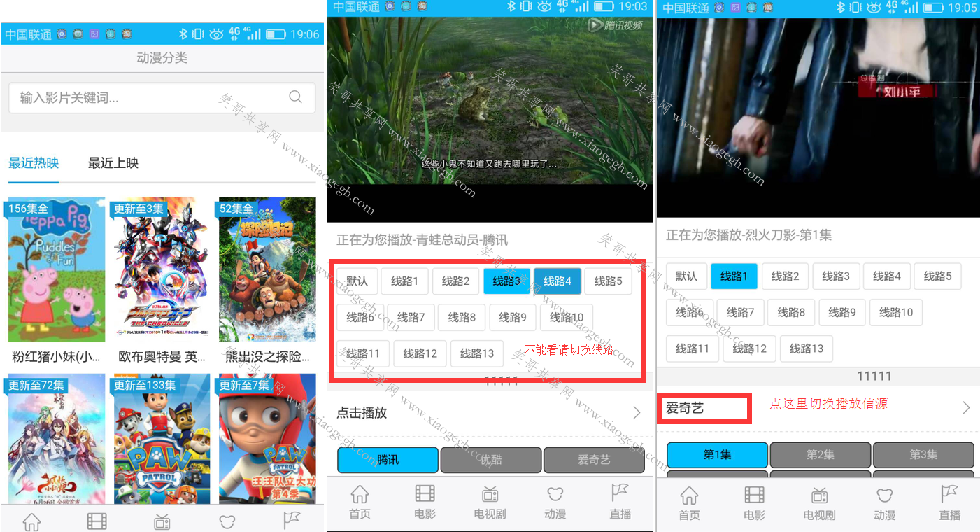Select 线路5 in 烈火刀影 screen
The height and width of the screenshot is (532, 980).
[x=938, y=276]
